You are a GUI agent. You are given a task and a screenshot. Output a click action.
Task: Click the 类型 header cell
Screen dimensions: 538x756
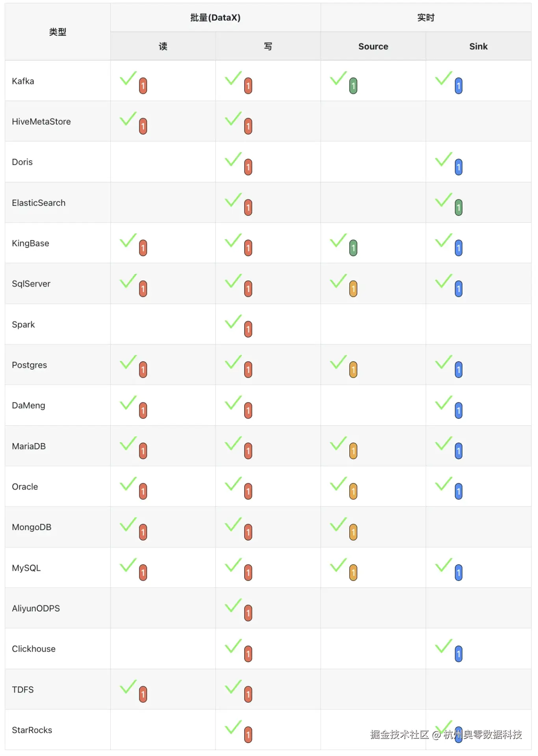click(x=58, y=32)
